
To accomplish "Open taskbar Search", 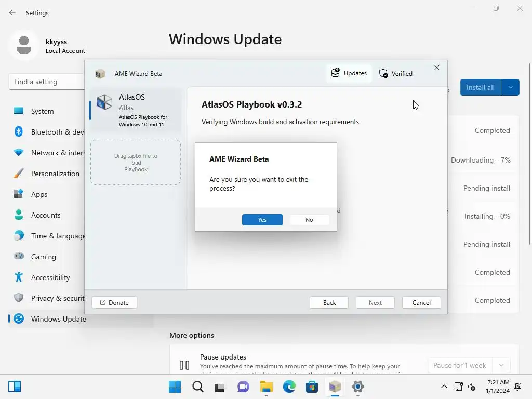I will coord(198,387).
